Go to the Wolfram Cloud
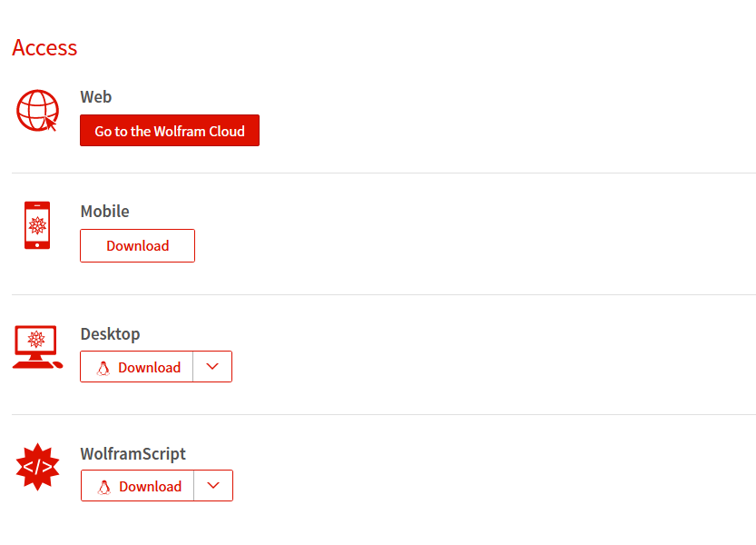Screen dimensions: 756x545 170,131
